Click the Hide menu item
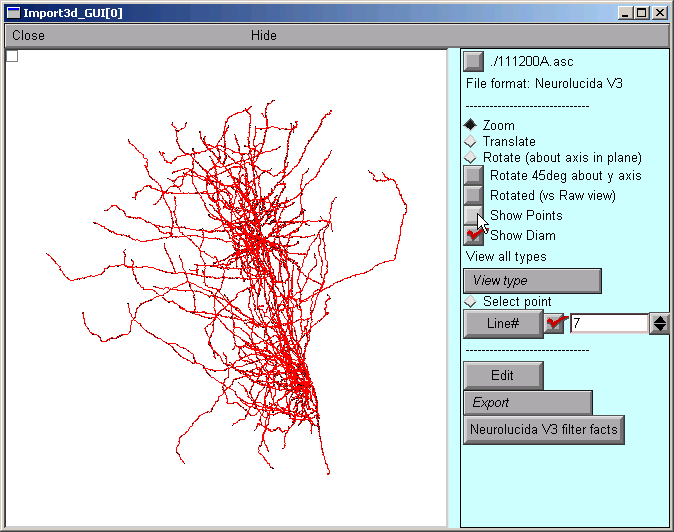The height and width of the screenshot is (532, 674). click(264, 35)
